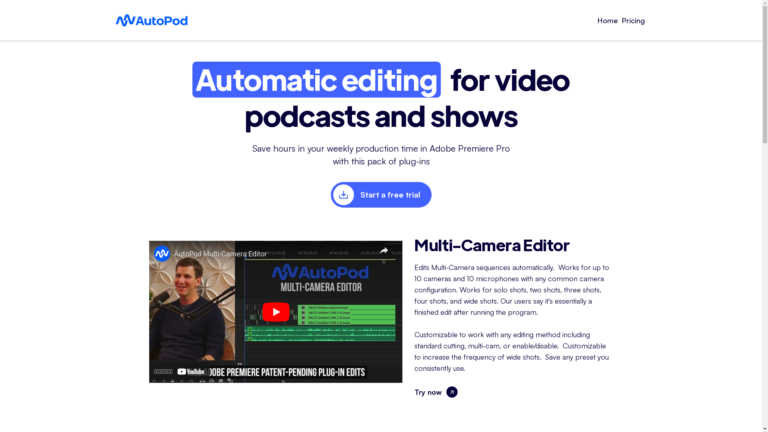The width and height of the screenshot is (768, 432).
Task: Click the AutoPod channel avatar on video
Action: point(162,254)
